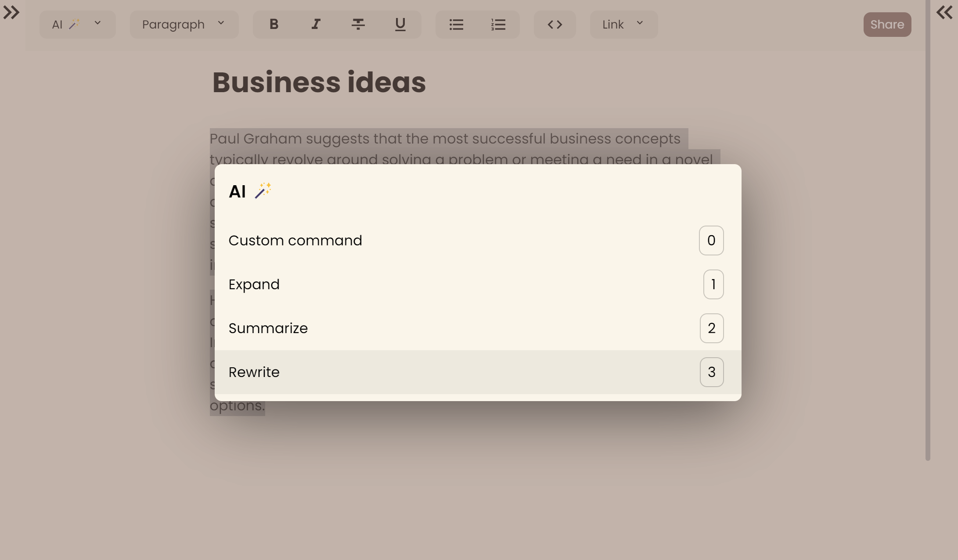Choose Summarize from the AI menu
958x560 pixels.
tap(268, 328)
